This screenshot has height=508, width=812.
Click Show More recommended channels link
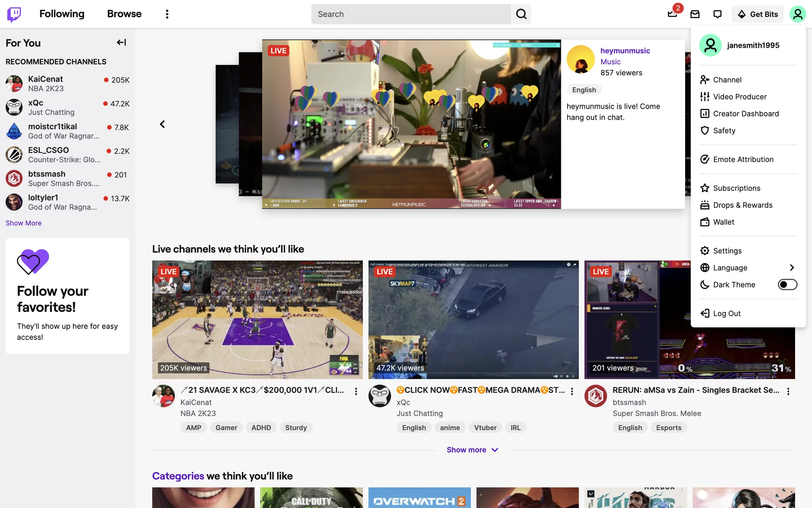(x=24, y=223)
